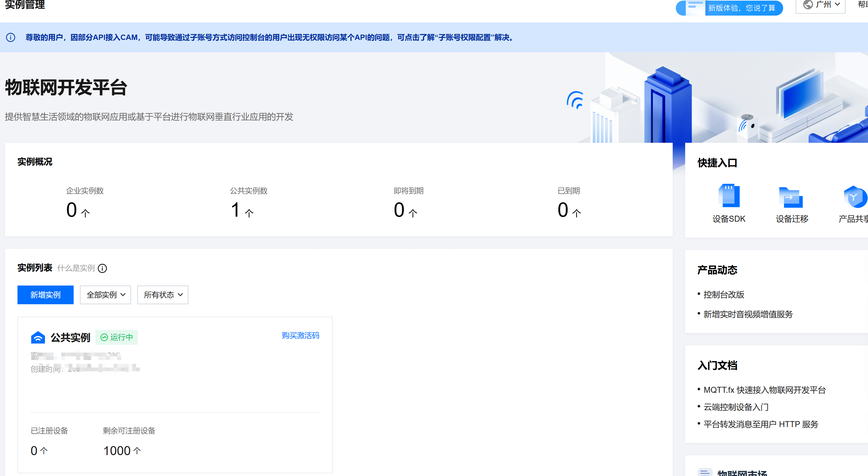Click the globe icon next to 广州
This screenshot has height=476, width=868.
point(808,5)
